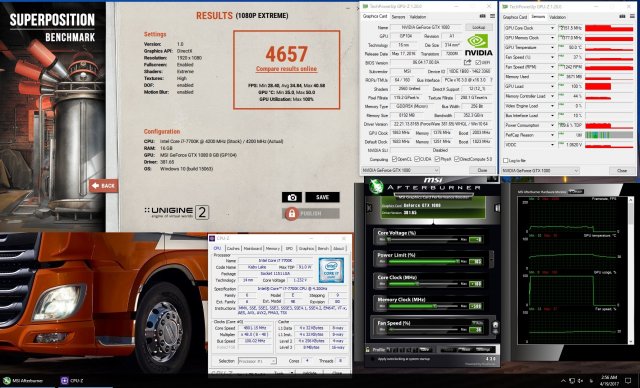Screen dimensions: 640x388
Task: Click the Intel Core i7 logo in CPU-Z
Action: point(331,270)
